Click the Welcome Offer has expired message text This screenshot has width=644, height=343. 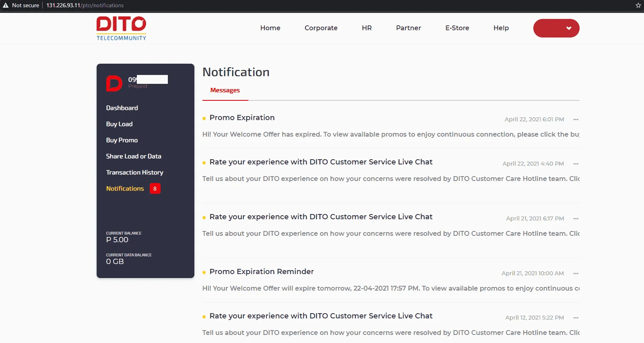point(391,134)
